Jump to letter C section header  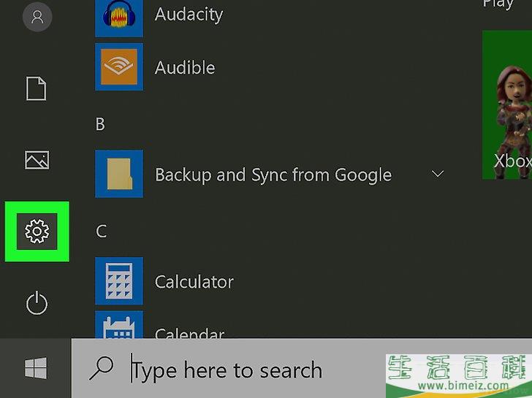point(101,231)
